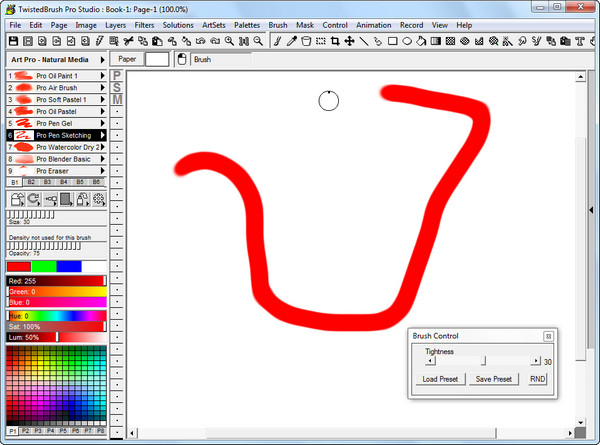This screenshot has width=600, height=445.
Task: Switch to the B3 brush bank tab
Action: (x=47, y=182)
